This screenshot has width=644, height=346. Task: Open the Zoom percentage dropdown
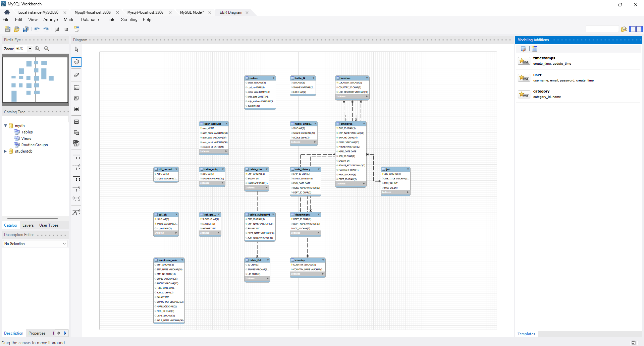(30, 49)
